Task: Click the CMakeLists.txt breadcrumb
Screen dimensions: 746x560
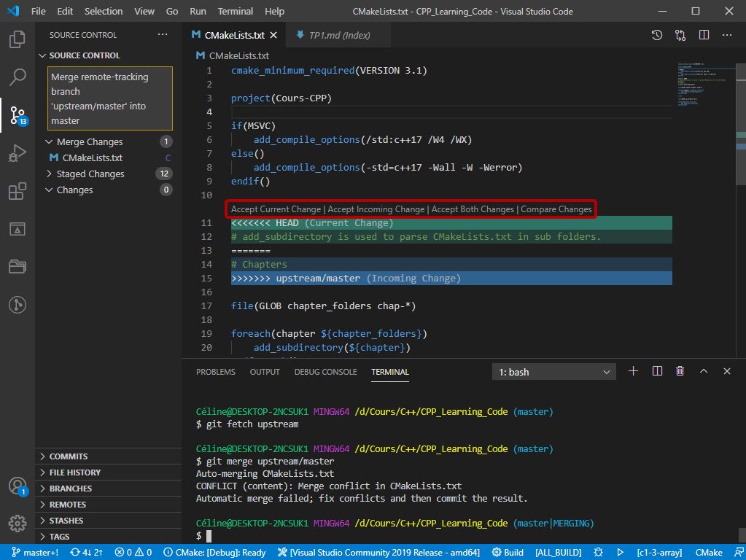Action: [233, 55]
